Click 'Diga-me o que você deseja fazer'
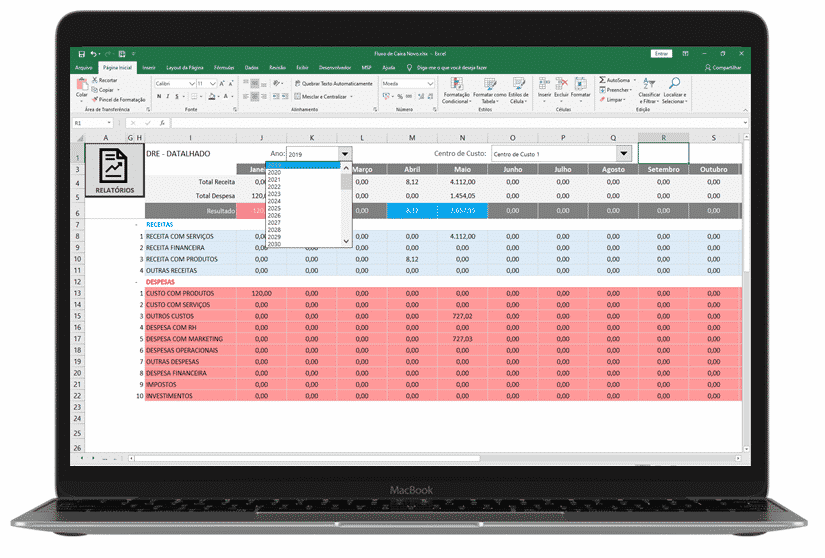 [x=452, y=67]
